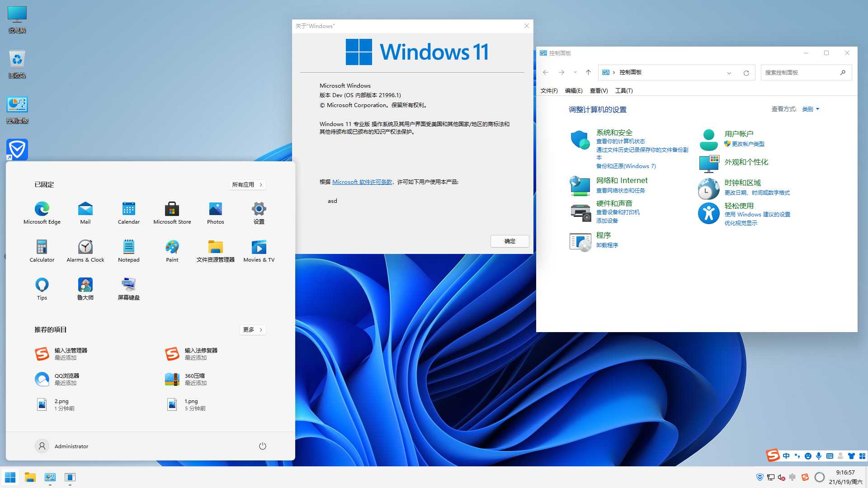Launch the Calculator app
Screen dimensions: 868x488
tap(42, 247)
